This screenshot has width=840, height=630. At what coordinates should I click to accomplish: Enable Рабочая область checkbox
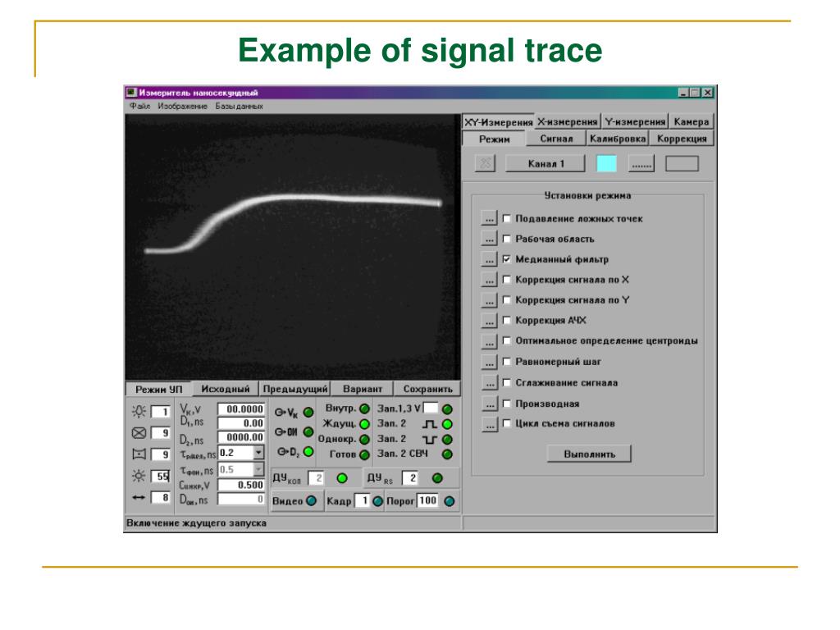[507, 239]
